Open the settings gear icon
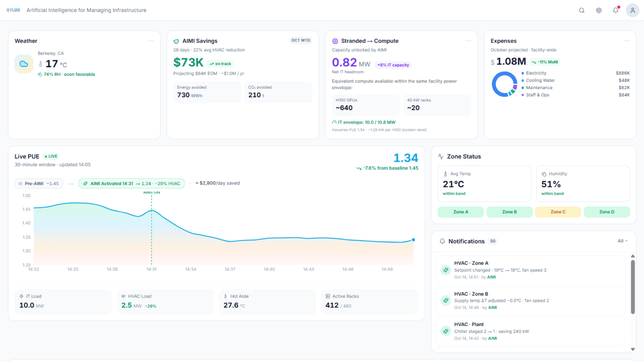This screenshot has width=644, height=362. 599,10
